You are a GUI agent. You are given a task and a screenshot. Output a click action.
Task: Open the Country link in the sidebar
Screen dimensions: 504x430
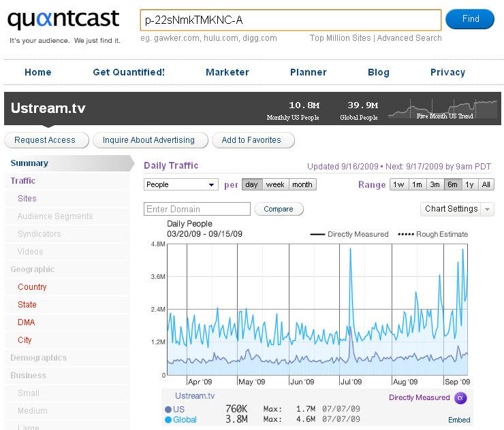coord(32,287)
